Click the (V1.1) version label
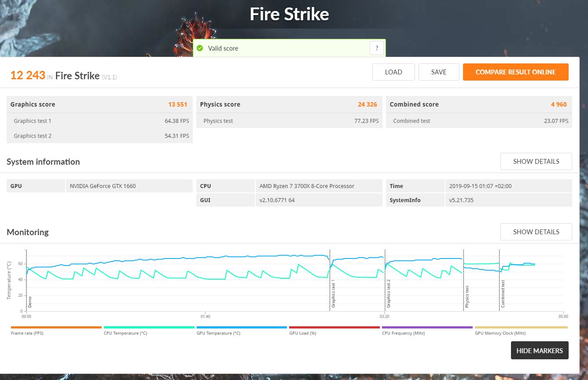Screen dimensions: 588x380 pos(109,77)
